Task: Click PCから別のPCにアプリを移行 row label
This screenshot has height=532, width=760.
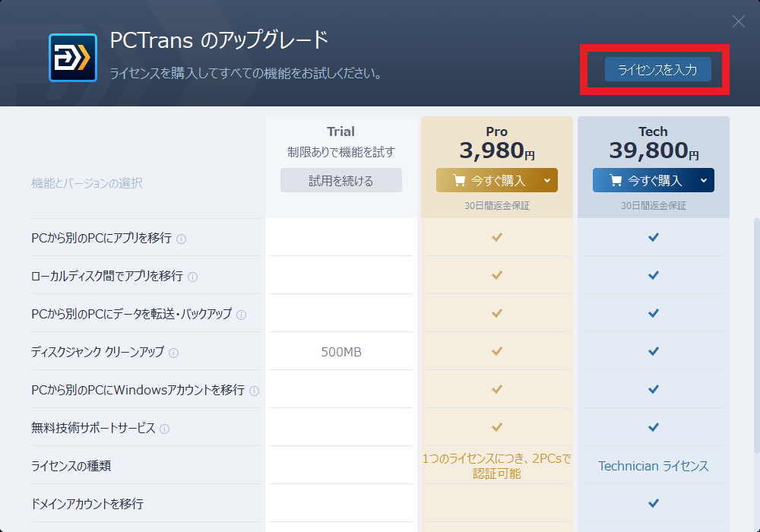Action: point(101,238)
